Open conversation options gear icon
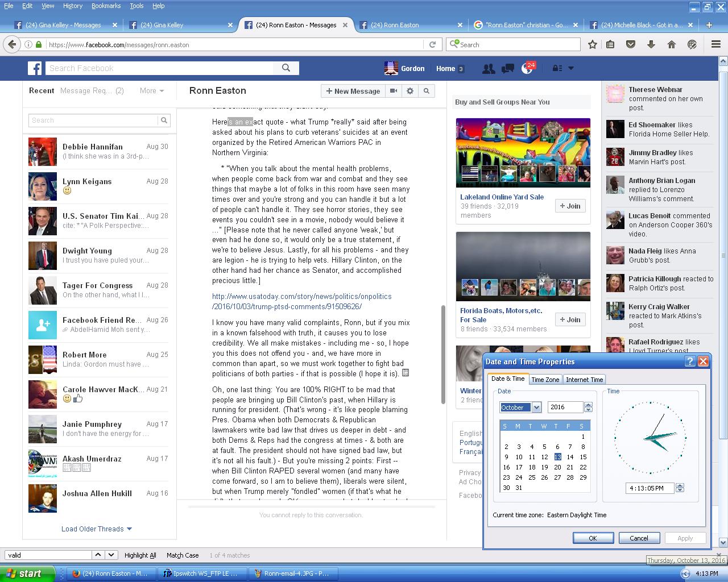Viewport: 728px width, 582px height. click(410, 91)
